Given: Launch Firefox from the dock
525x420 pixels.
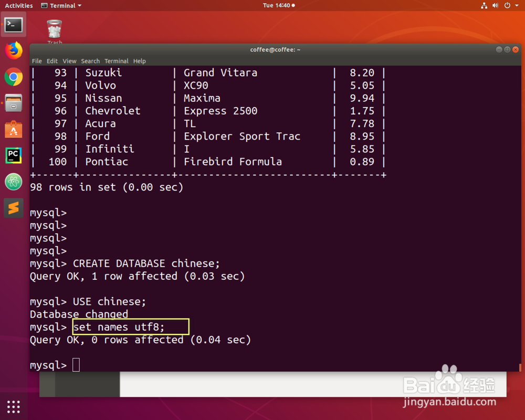Looking at the screenshot, I should (14, 50).
